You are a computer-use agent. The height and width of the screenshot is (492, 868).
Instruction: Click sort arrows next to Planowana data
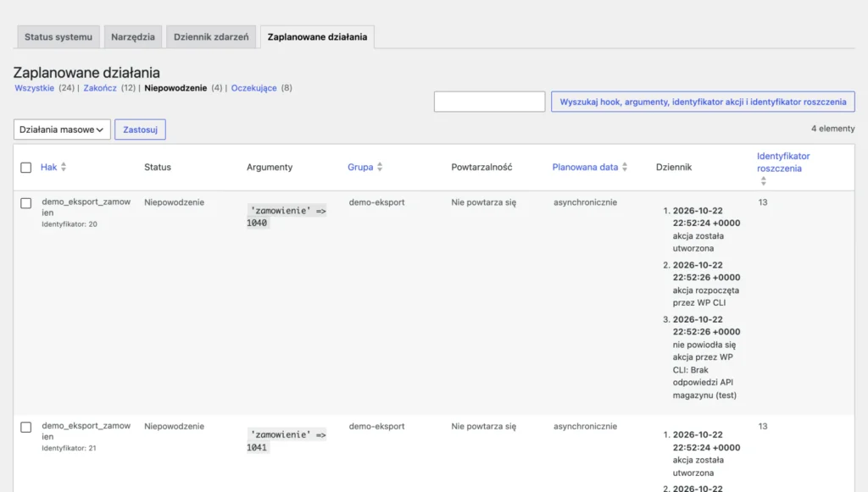pos(625,167)
